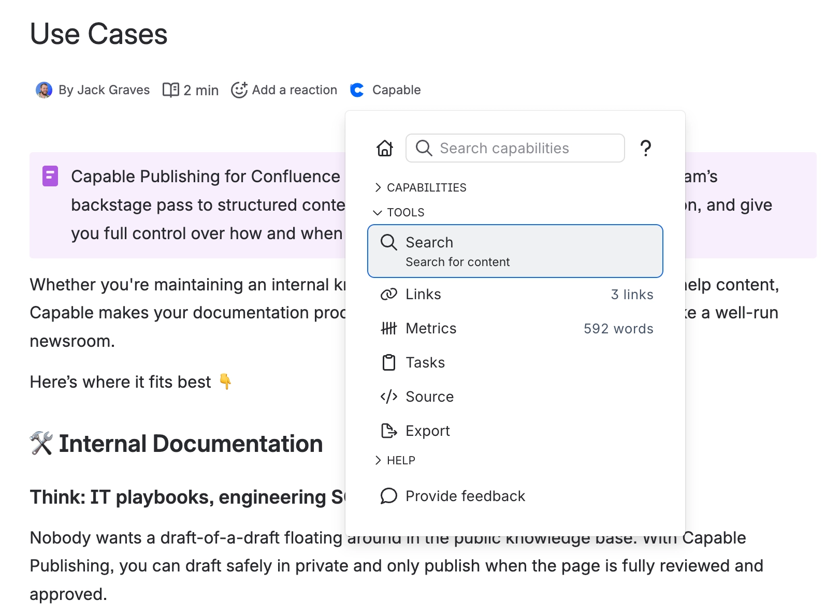Click the 2 min read time indicator
This screenshot has height=616, width=840.
click(x=190, y=90)
